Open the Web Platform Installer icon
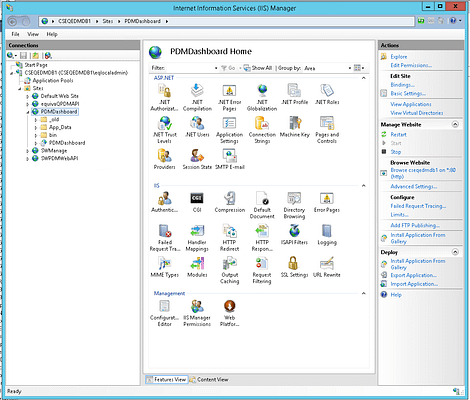This screenshot has width=470, height=400. pyautogui.click(x=229, y=313)
